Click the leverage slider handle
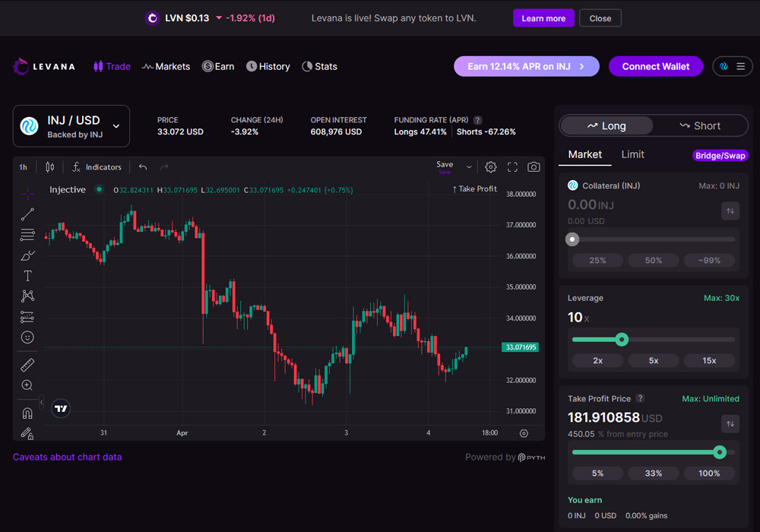The image size is (760, 532). (x=622, y=340)
